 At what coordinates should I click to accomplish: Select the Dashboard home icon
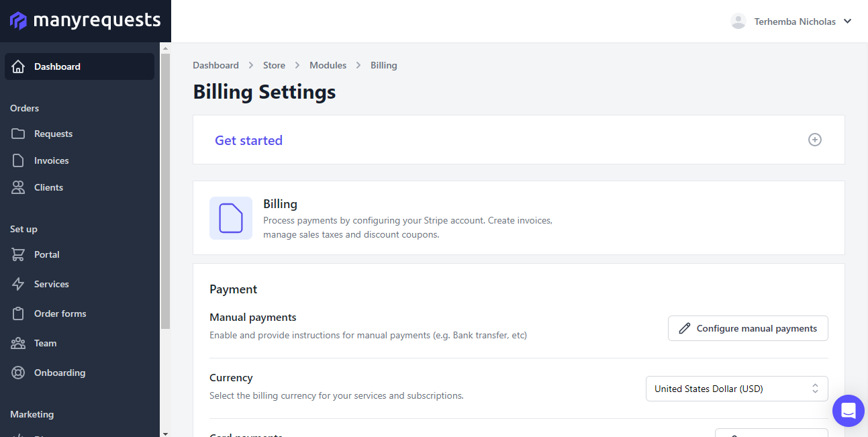tap(18, 66)
